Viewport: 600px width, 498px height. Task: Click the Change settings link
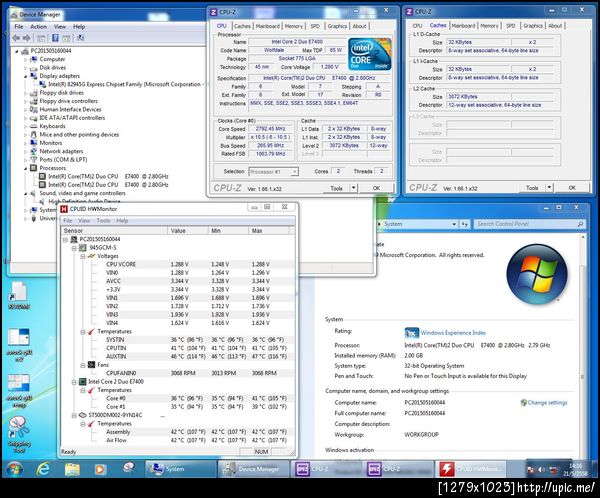click(547, 403)
